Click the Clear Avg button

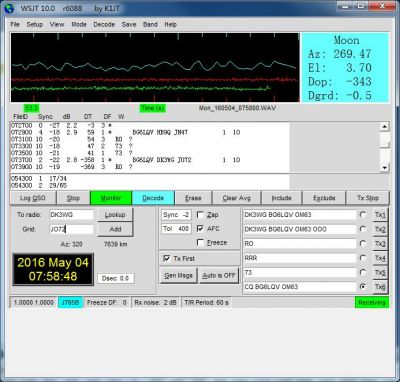[236, 198]
